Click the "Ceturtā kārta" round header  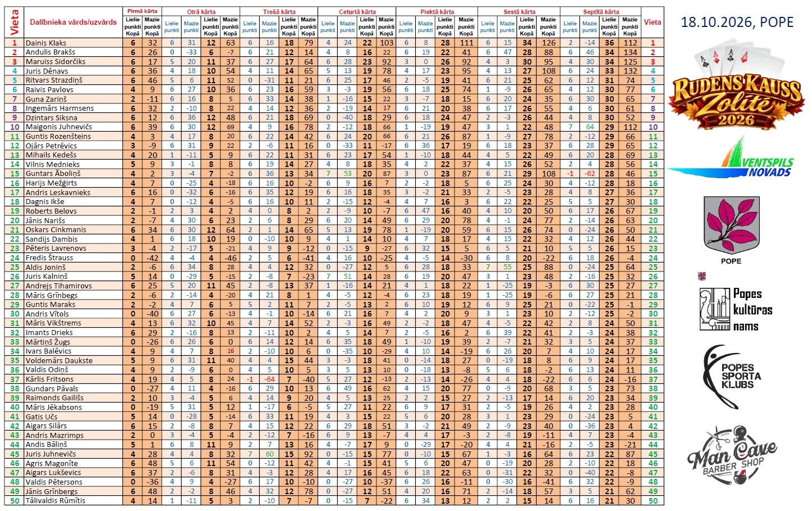pos(357,11)
